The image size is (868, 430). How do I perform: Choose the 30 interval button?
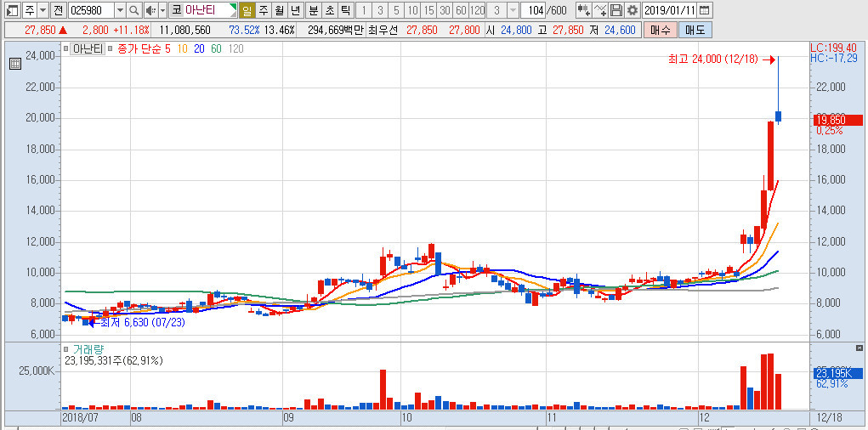click(445, 10)
